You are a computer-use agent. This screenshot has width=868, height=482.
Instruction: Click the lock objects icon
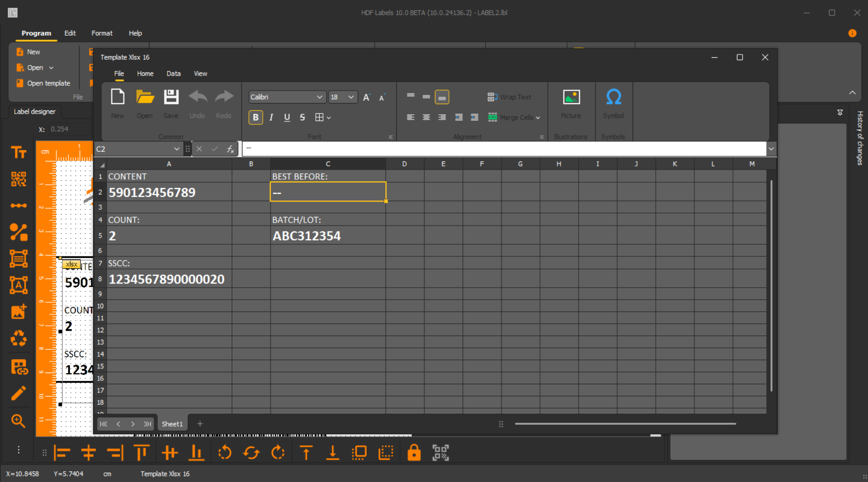(414, 453)
